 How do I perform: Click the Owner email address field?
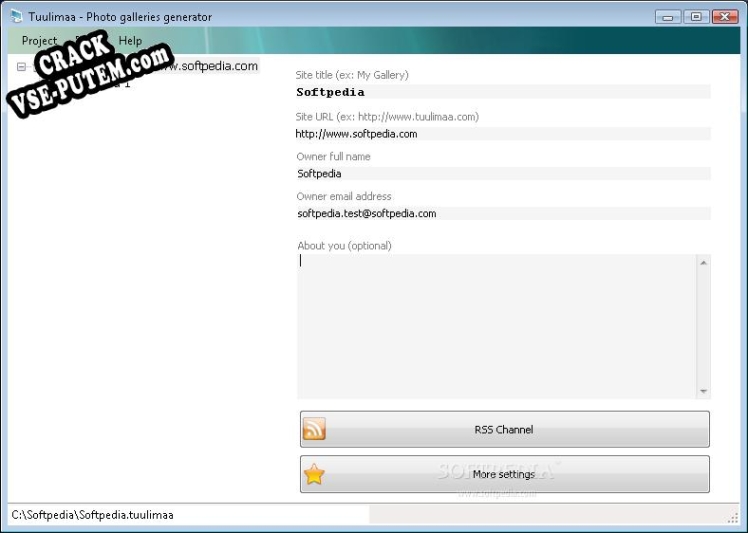[x=503, y=213]
